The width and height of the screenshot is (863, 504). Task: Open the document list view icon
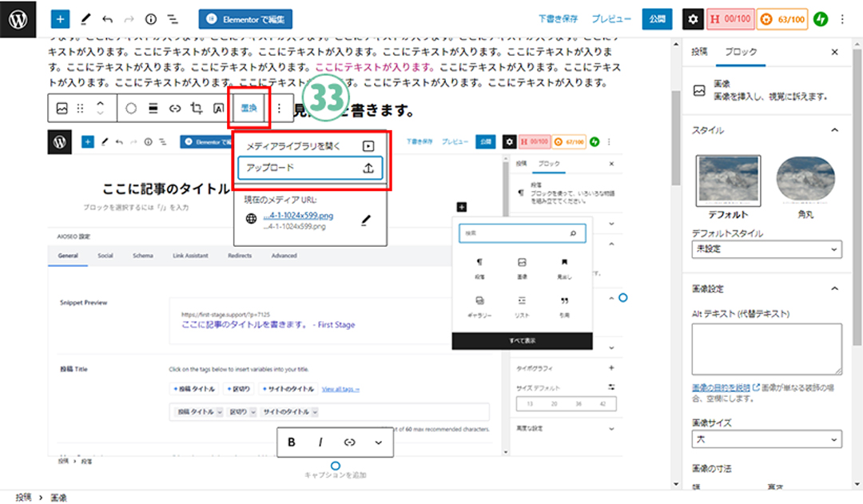click(x=173, y=18)
